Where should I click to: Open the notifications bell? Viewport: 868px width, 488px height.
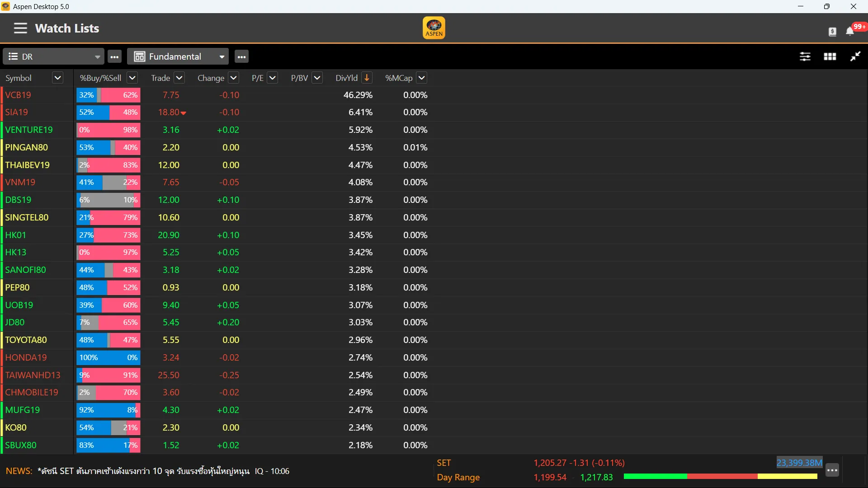[850, 31]
